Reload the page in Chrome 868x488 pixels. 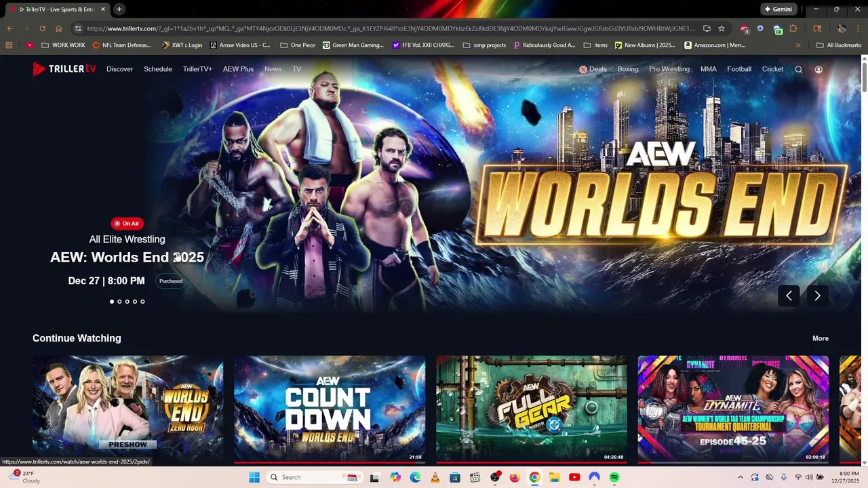(x=42, y=28)
